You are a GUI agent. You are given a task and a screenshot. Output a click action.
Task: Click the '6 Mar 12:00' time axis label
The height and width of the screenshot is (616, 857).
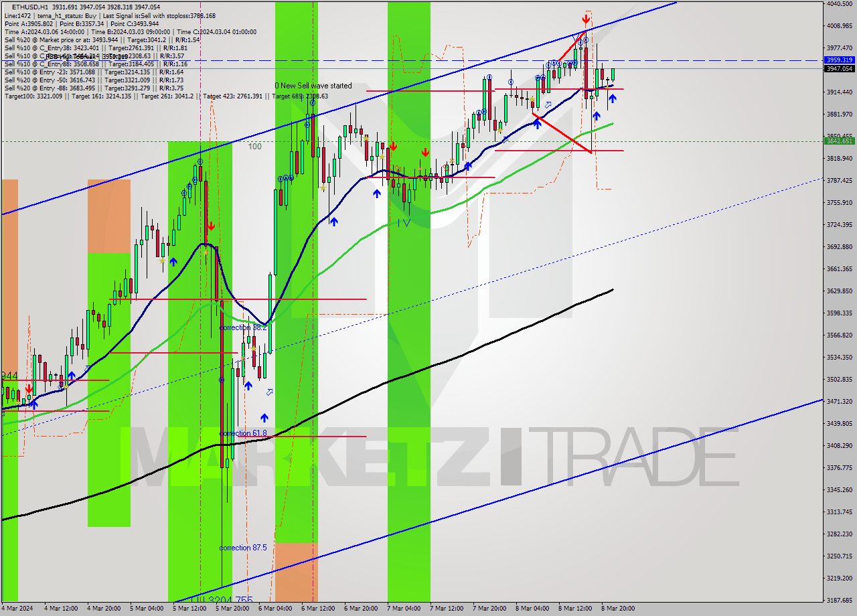[x=318, y=609]
